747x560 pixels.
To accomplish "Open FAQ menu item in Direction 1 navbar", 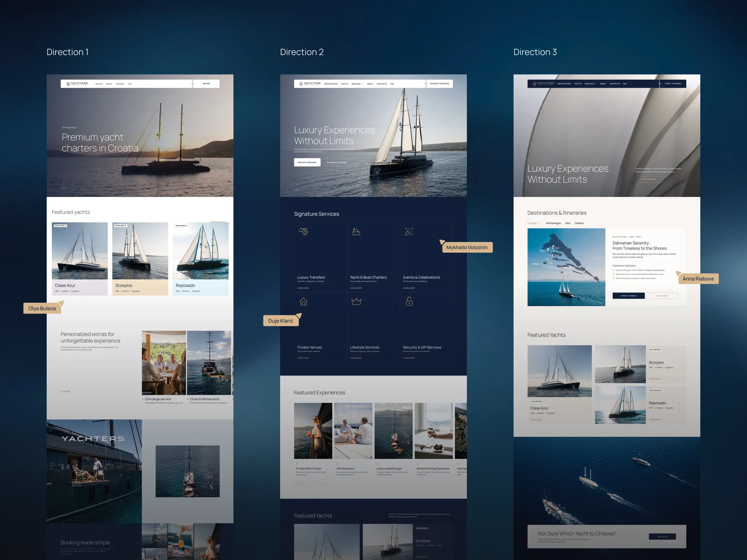I will tap(130, 84).
